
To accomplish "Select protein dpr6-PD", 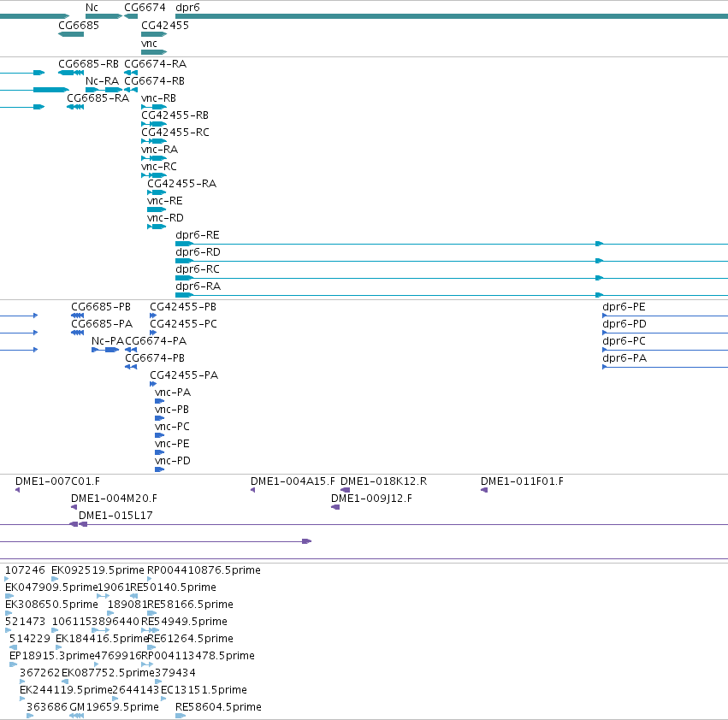I will tap(624, 323).
